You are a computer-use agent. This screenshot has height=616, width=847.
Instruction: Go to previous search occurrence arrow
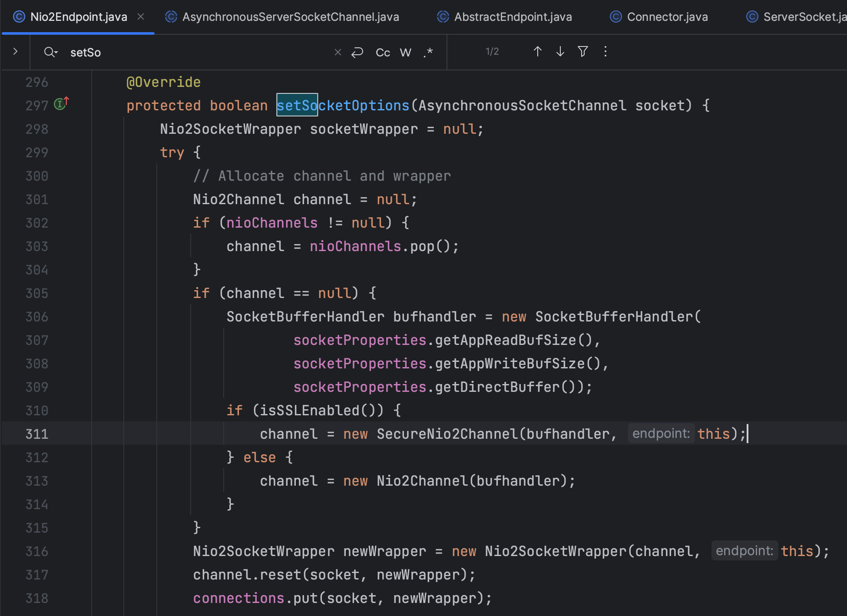point(537,52)
